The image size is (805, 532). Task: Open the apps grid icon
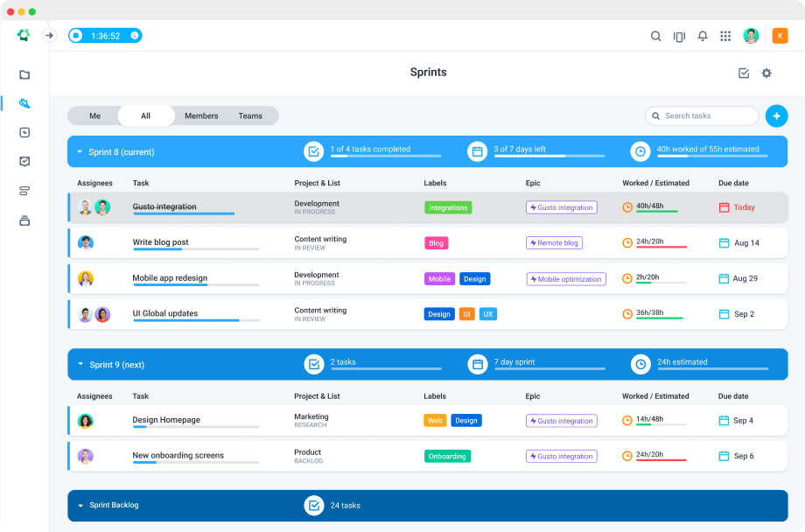(725, 36)
